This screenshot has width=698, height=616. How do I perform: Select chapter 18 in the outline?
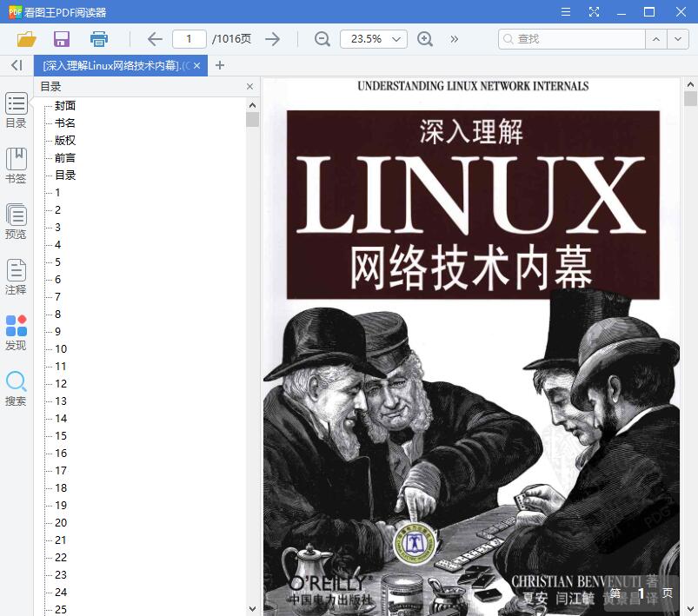61,487
